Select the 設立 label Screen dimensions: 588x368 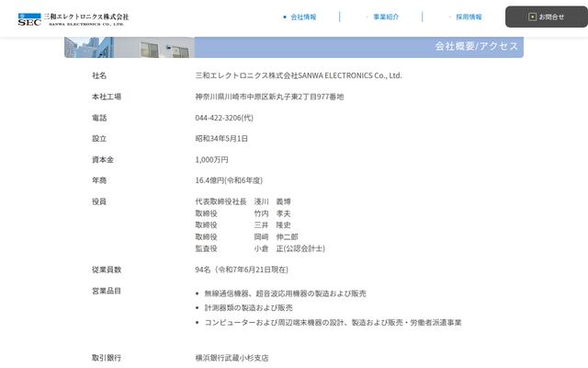[x=99, y=139]
